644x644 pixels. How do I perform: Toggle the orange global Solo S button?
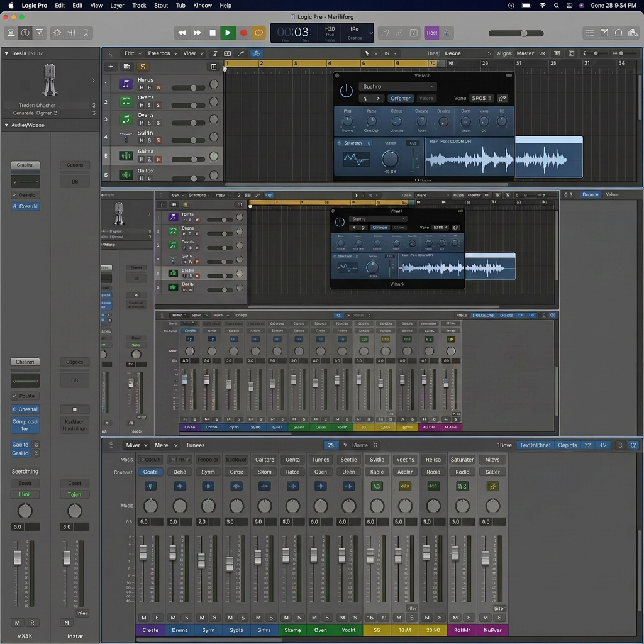pos(143,67)
